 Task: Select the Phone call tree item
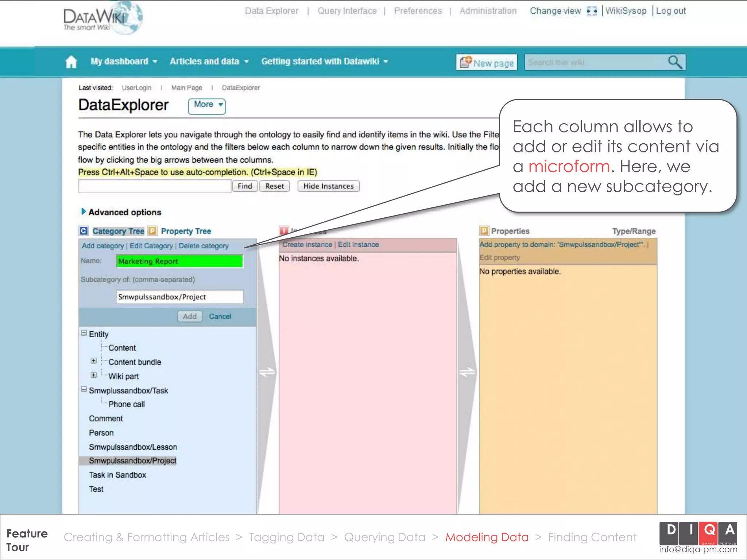127,404
